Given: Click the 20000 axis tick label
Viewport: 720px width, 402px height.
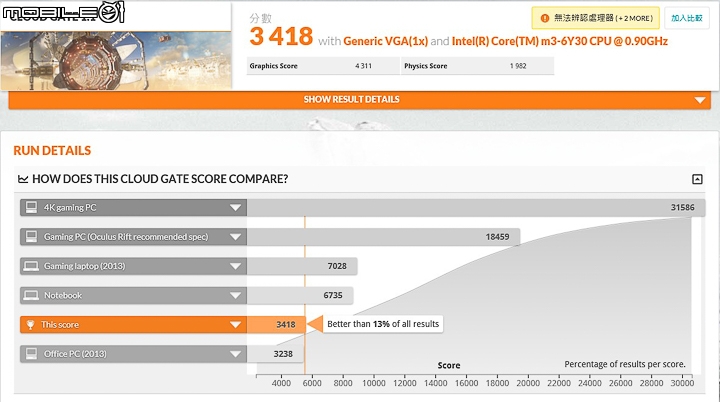Looking at the screenshot, I should (x=528, y=383).
